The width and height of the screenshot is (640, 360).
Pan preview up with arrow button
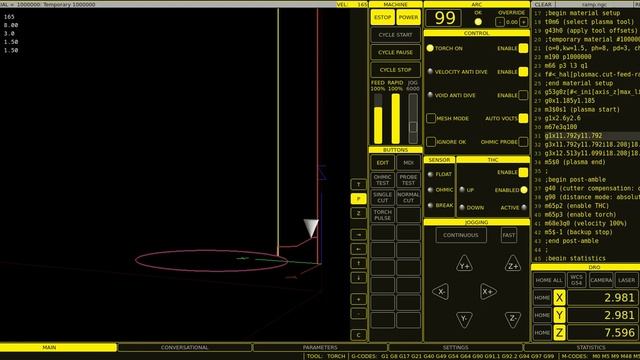358,263
